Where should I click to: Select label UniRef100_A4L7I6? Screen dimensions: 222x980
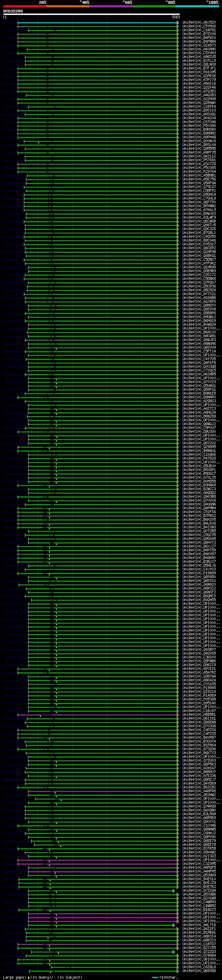[x=199, y=925]
